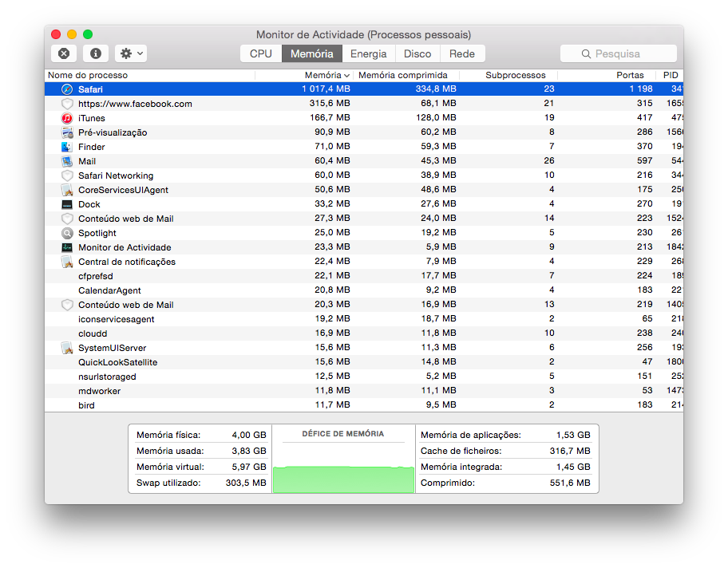Click the Memória usada 3,83 GB value
This screenshot has width=728, height=568.
point(249,451)
